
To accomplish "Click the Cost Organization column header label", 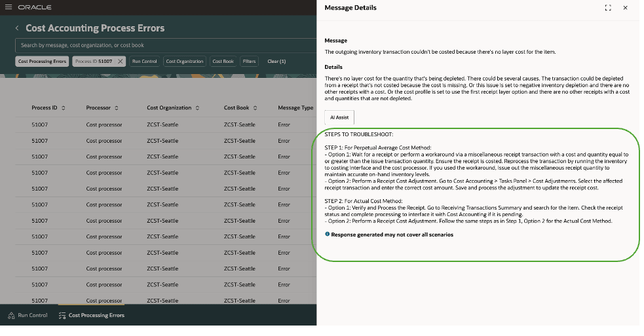I will pos(169,107).
